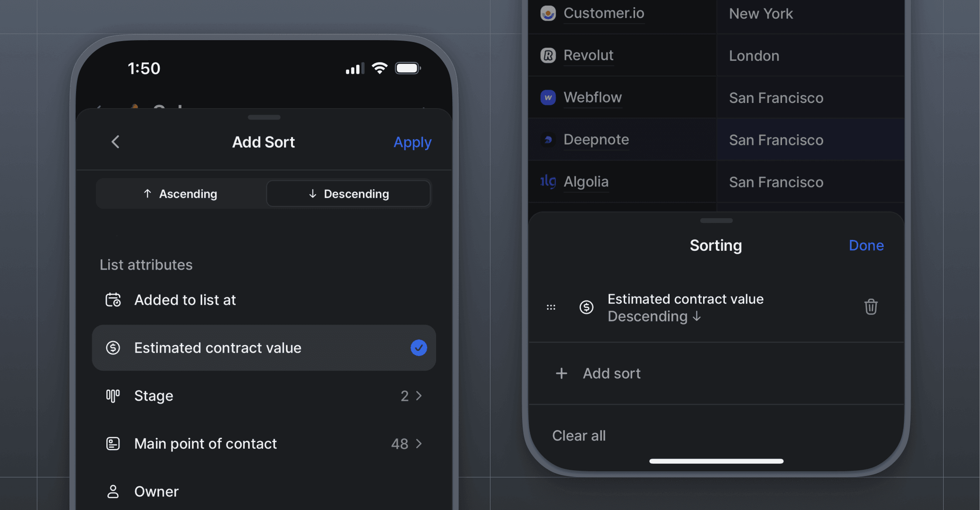Open the Sorting panel header
The height and width of the screenshot is (510, 980).
pyautogui.click(x=715, y=245)
